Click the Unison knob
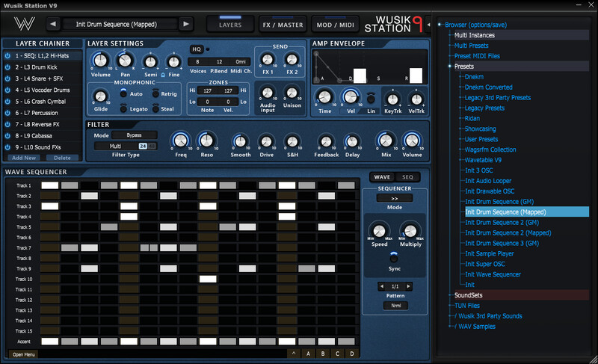This screenshot has height=364, width=598. (292, 93)
